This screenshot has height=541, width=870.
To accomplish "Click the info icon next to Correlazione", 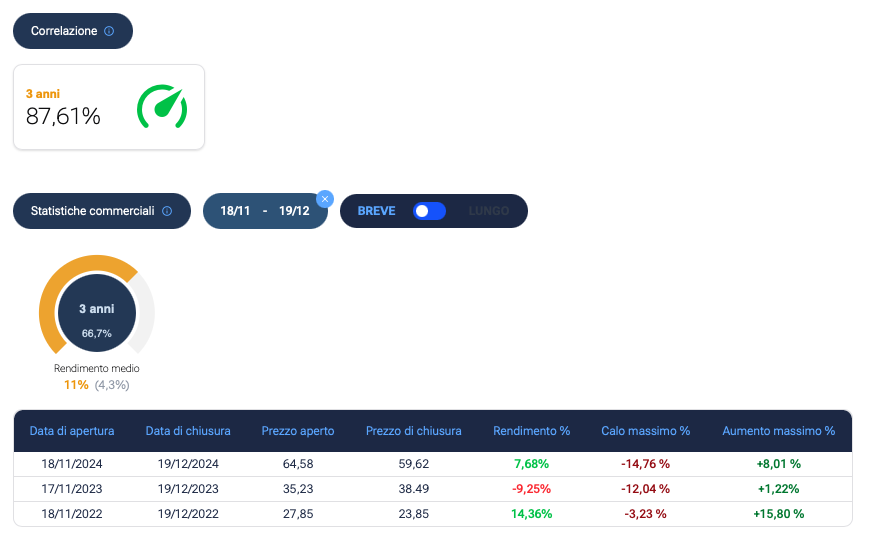I will click(x=109, y=31).
